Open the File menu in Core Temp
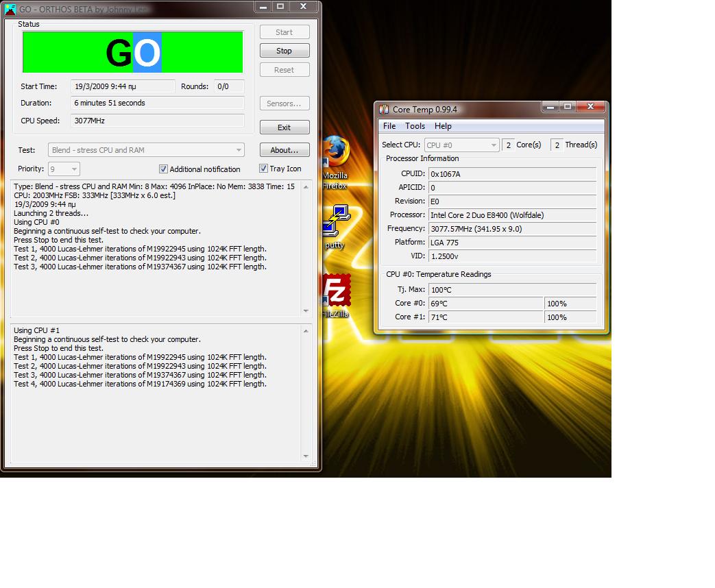The image size is (715, 588). [389, 126]
